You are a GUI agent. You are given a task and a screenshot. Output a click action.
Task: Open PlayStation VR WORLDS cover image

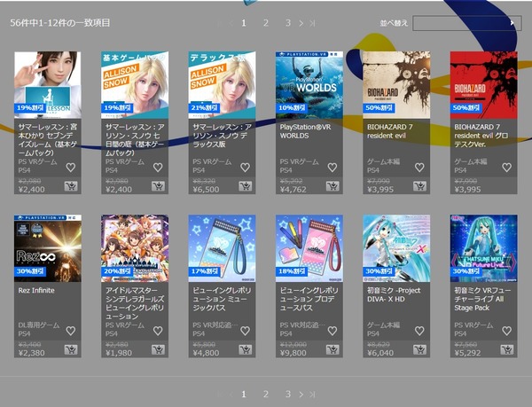309,85
